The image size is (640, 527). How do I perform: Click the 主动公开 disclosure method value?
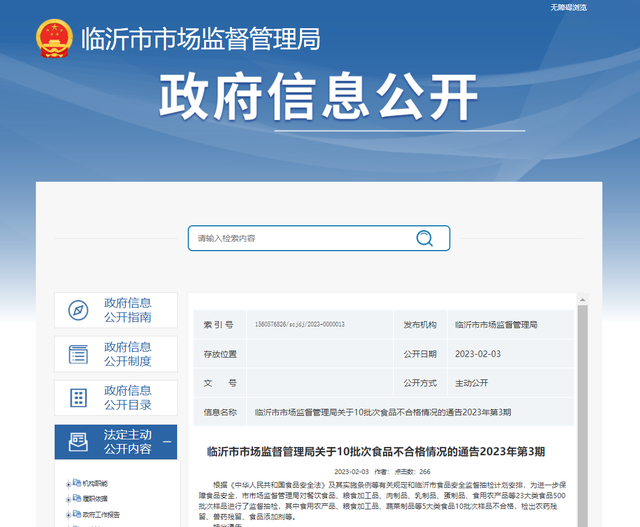pyautogui.click(x=471, y=383)
